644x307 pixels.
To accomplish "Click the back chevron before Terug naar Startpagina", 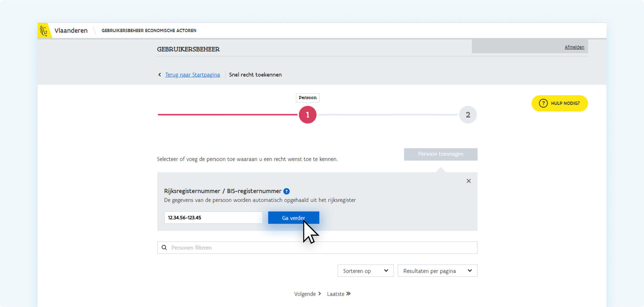I will pos(160,75).
